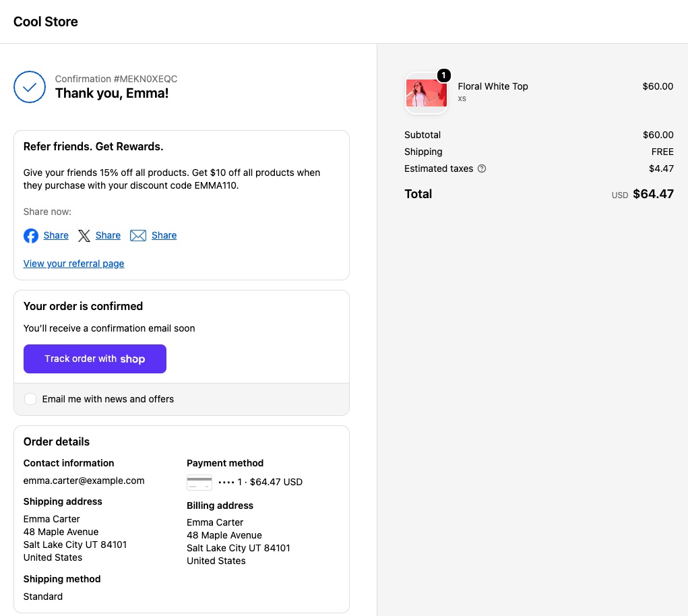Image resolution: width=688 pixels, height=616 pixels.
Task: Open the email Share link
Action: pos(164,235)
